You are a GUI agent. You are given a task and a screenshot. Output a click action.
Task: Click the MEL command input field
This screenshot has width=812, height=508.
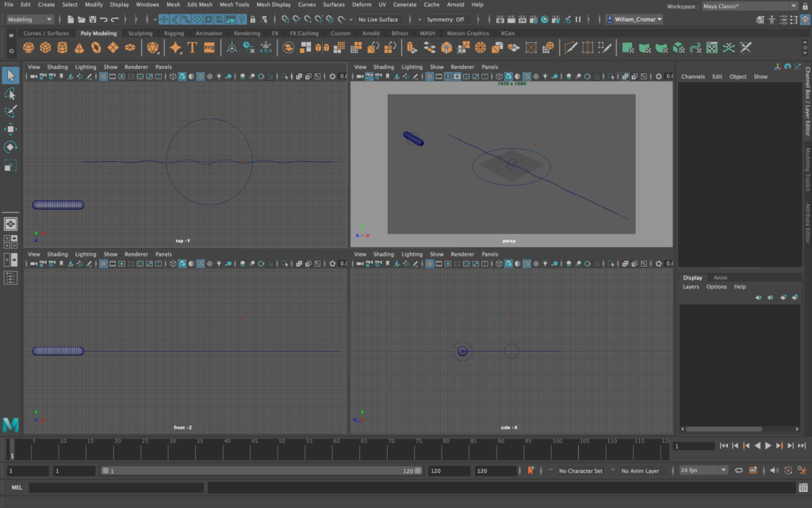[117, 487]
